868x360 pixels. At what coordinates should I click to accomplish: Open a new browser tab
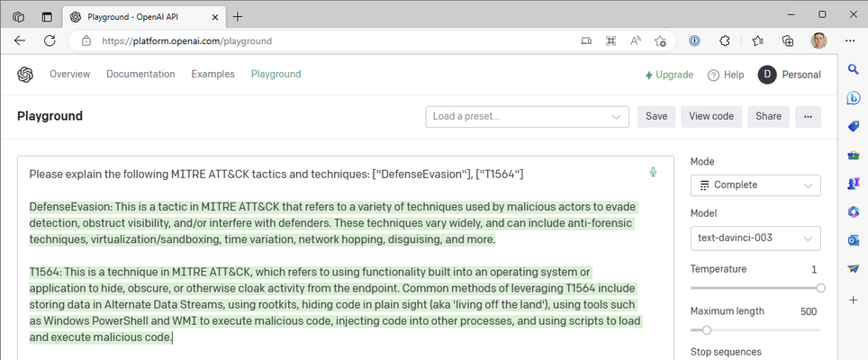(x=238, y=16)
